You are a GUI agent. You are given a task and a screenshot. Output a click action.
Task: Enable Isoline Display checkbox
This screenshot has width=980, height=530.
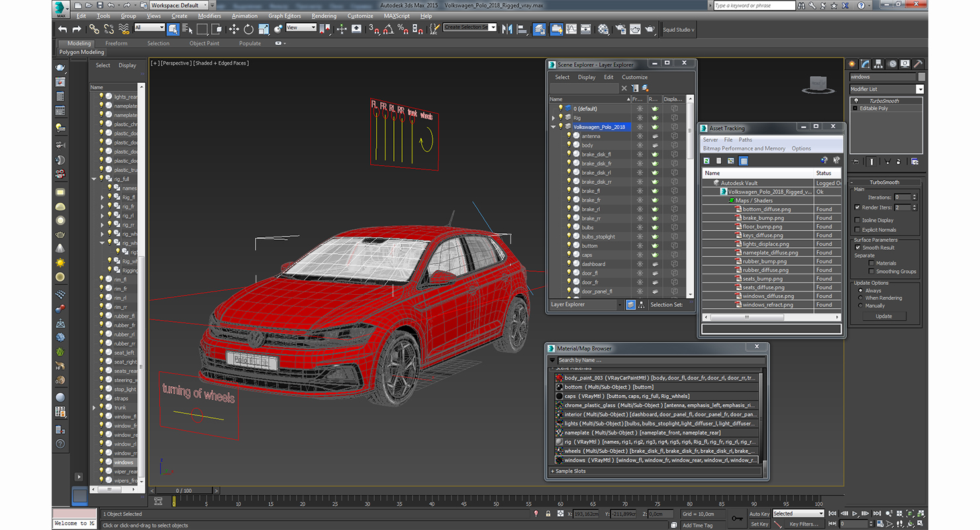coord(857,220)
